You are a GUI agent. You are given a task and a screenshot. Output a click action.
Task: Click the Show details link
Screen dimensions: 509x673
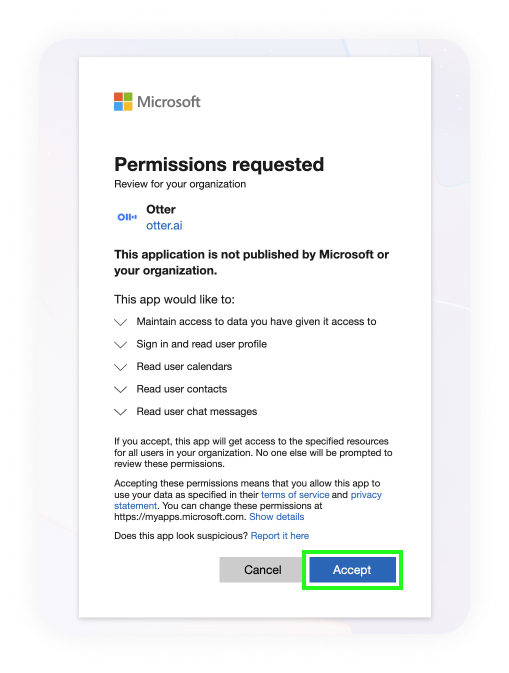[276, 517]
